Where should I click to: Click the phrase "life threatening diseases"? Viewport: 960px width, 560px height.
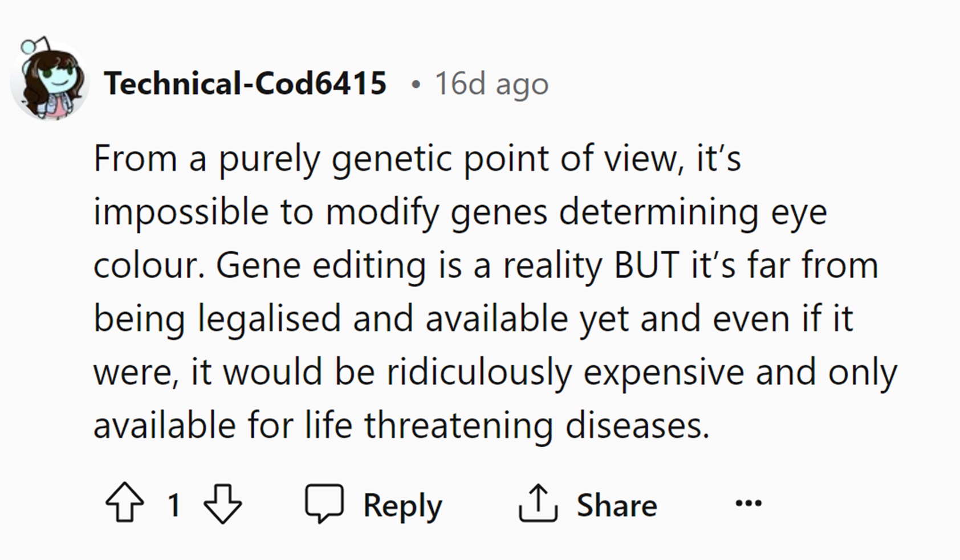click(507, 426)
